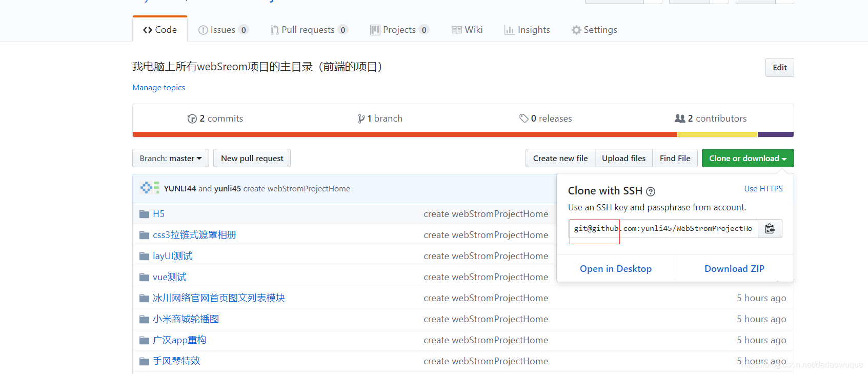868x374 pixels.
Task: Click Upload files button
Action: 623,158
